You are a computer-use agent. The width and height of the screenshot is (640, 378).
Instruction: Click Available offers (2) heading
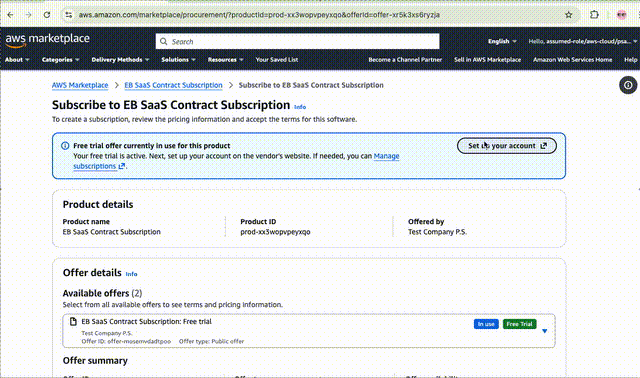pyautogui.click(x=102, y=293)
